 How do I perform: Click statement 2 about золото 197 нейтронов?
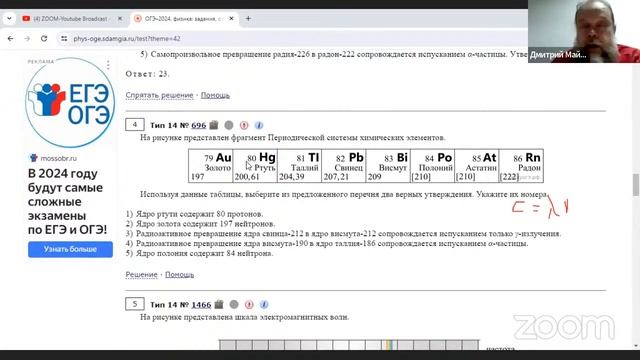point(200,224)
